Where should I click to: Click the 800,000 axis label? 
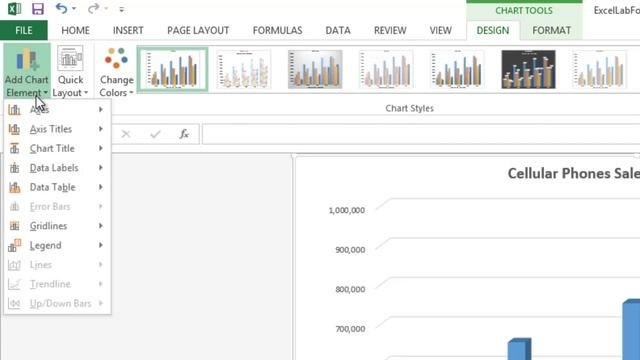(x=350, y=289)
